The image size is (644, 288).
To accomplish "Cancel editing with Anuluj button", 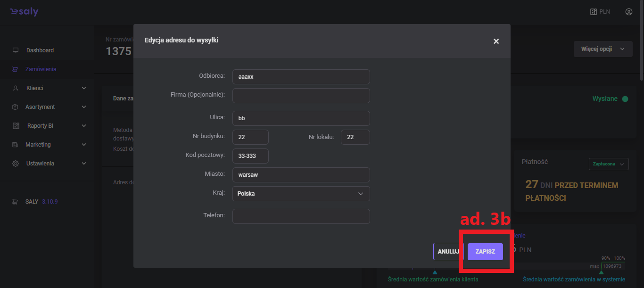I will (447, 252).
